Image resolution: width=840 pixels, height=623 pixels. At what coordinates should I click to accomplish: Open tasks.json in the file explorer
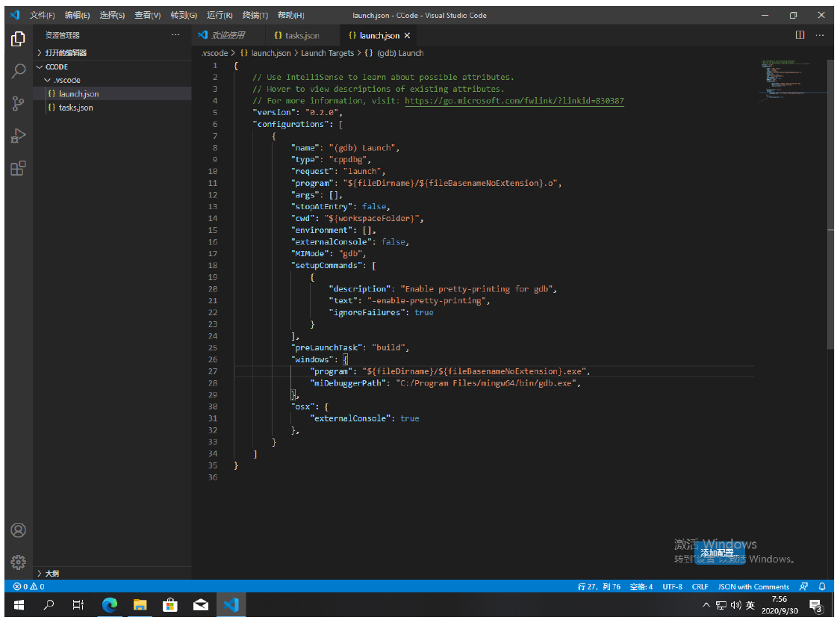[75, 108]
